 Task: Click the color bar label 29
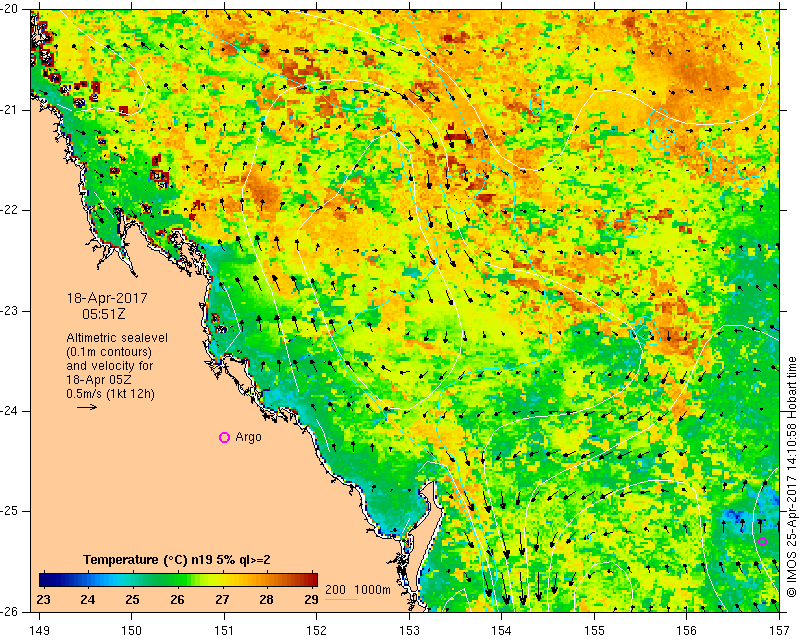311,600
